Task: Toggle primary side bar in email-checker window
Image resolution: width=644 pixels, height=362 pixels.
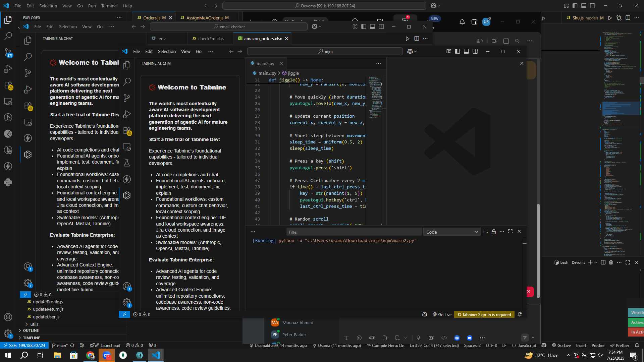Action: (x=364, y=26)
